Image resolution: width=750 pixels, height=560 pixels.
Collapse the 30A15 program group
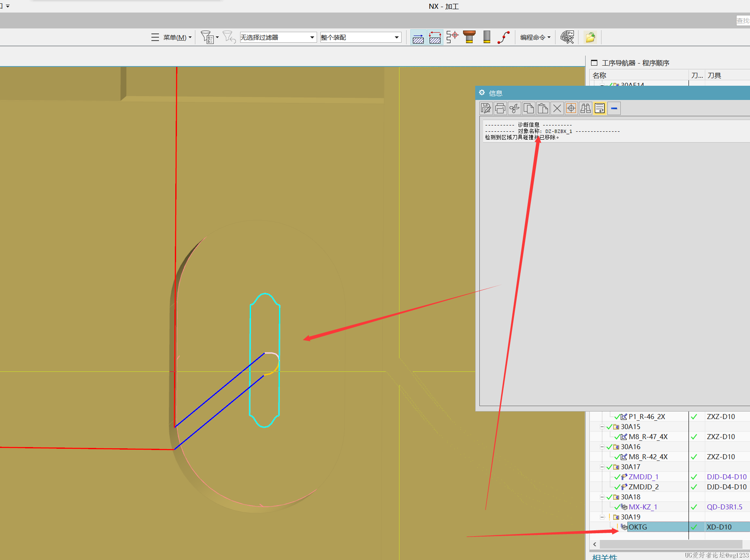tap(602, 427)
